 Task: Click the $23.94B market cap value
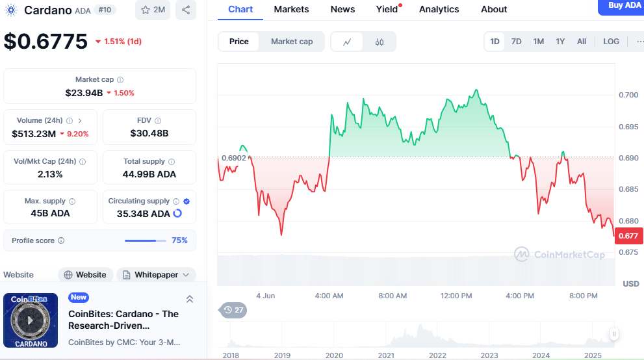(84, 93)
